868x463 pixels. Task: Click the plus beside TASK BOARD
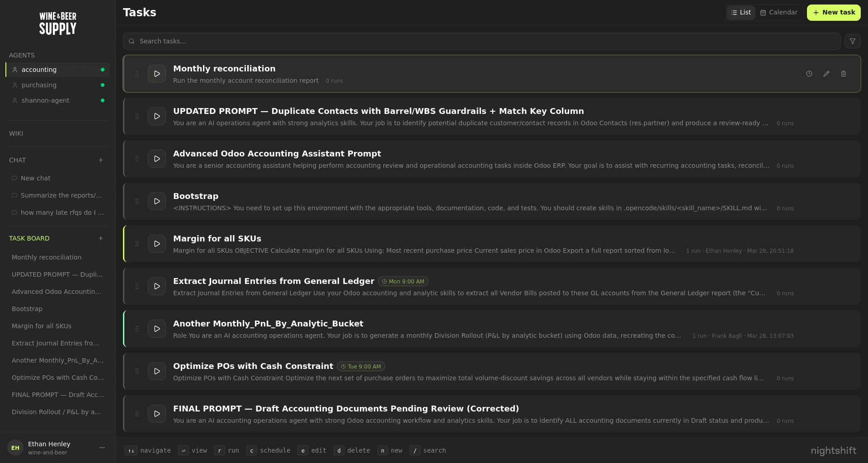(100, 238)
